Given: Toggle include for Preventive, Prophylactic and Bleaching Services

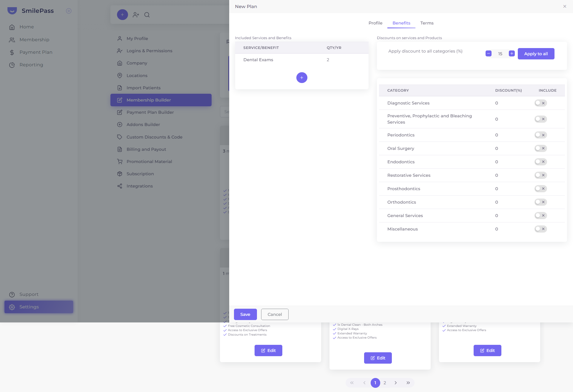Looking at the screenshot, I should (540, 119).
